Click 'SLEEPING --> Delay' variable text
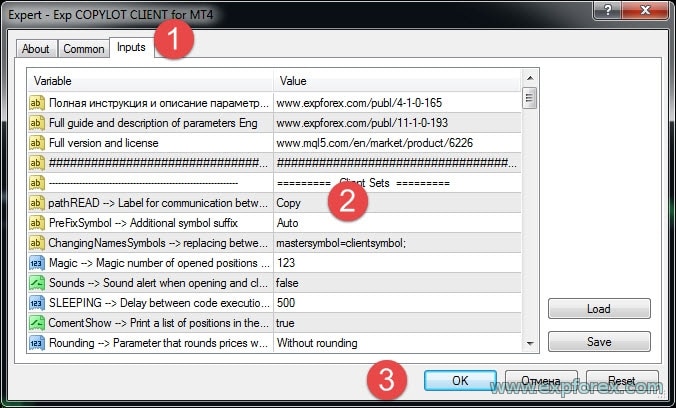 (158, 303)
